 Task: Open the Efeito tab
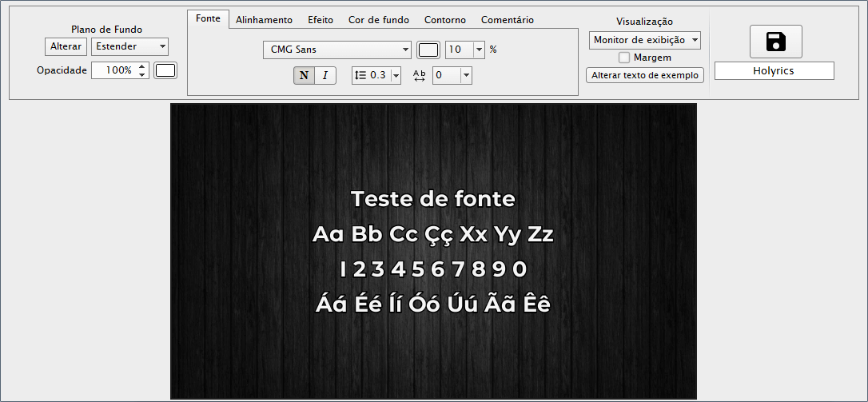(321, 20)
